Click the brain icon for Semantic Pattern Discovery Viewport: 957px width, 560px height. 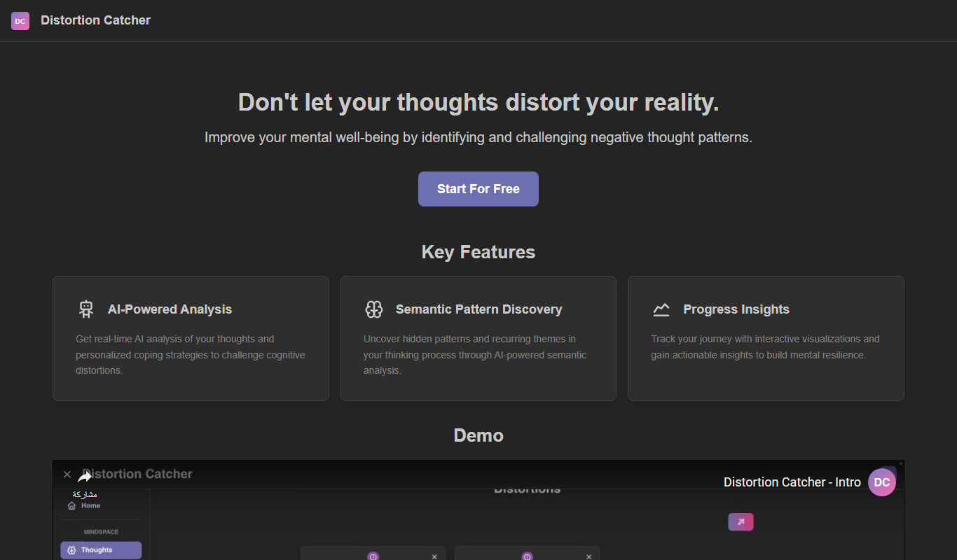(374, 309)
